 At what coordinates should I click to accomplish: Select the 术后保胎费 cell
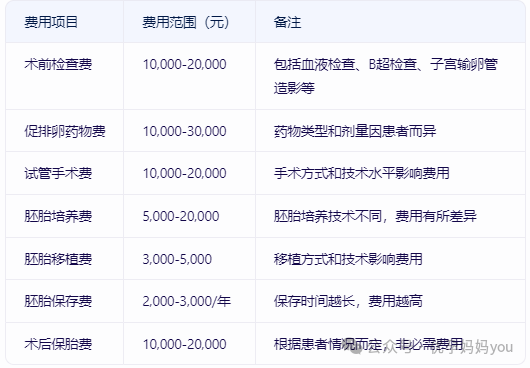[58, 344]
